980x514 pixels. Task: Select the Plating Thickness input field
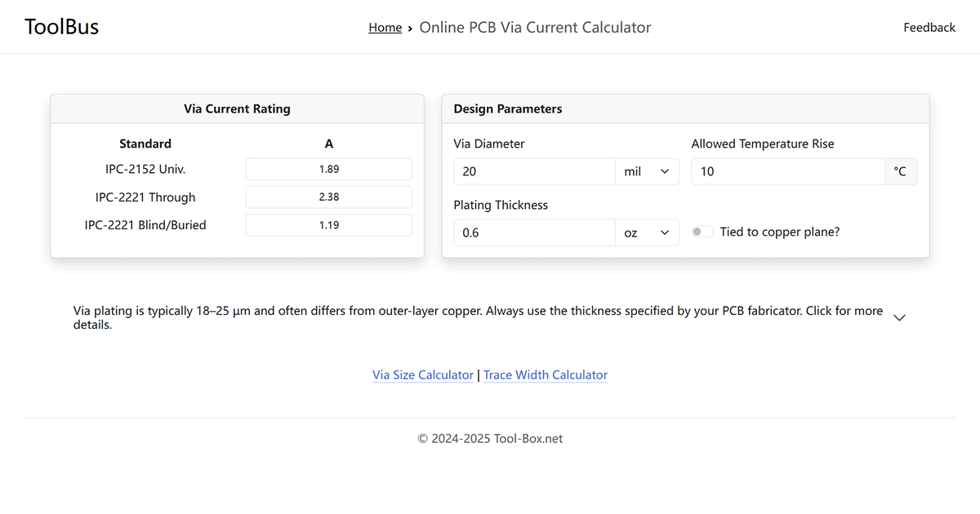click(x=534, y=233)
